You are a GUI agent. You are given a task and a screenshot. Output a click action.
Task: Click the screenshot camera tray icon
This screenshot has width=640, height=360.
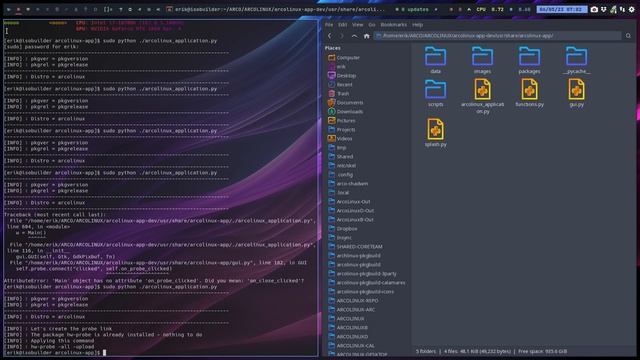click(x=594, y=9)
